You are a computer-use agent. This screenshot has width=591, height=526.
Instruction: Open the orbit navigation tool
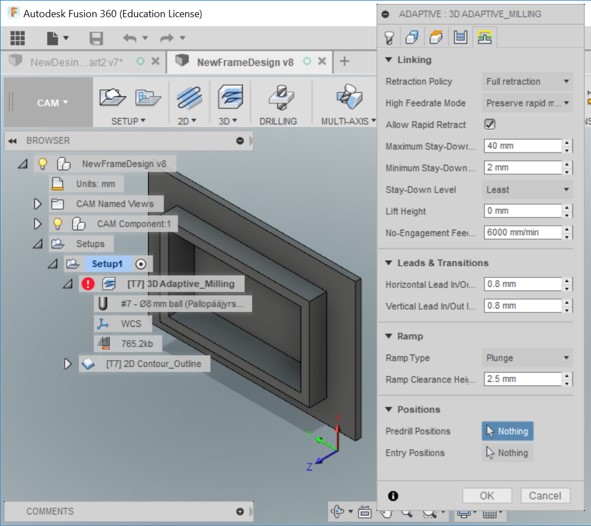[x=337, y=512]
